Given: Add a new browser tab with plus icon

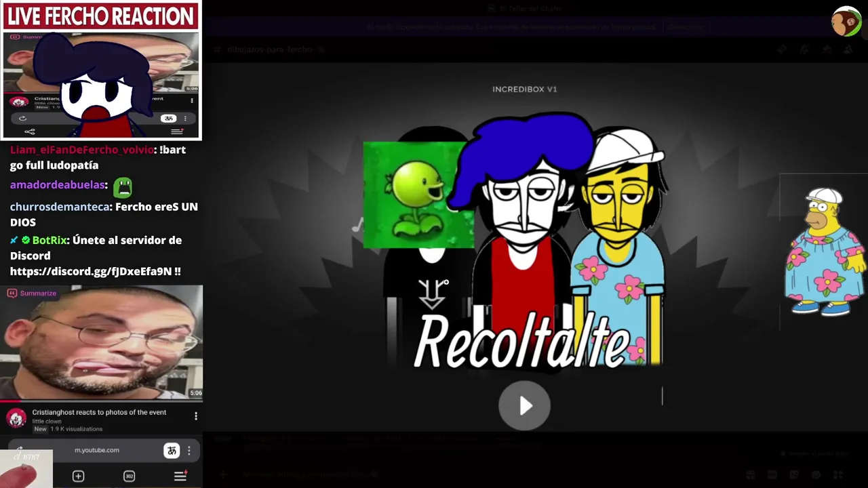Looking at the screenshot, I should click(78, 476).
